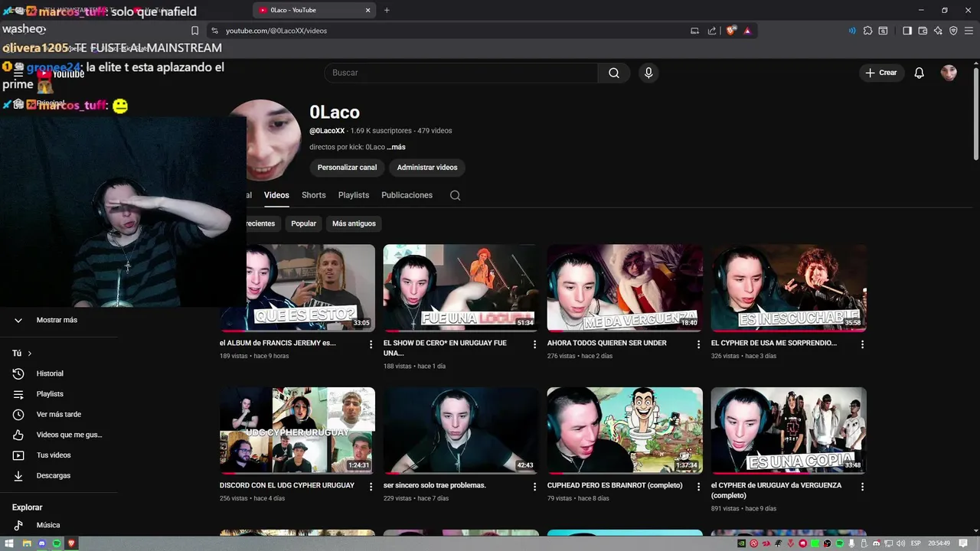This screenshot has height=551, width=980.
Task: Open options menu for 'CUPHEAD PERO ES BRAINROT'
Action: pos(698,487)
